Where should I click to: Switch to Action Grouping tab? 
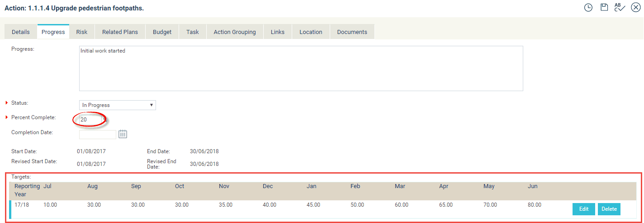[235, 32]
